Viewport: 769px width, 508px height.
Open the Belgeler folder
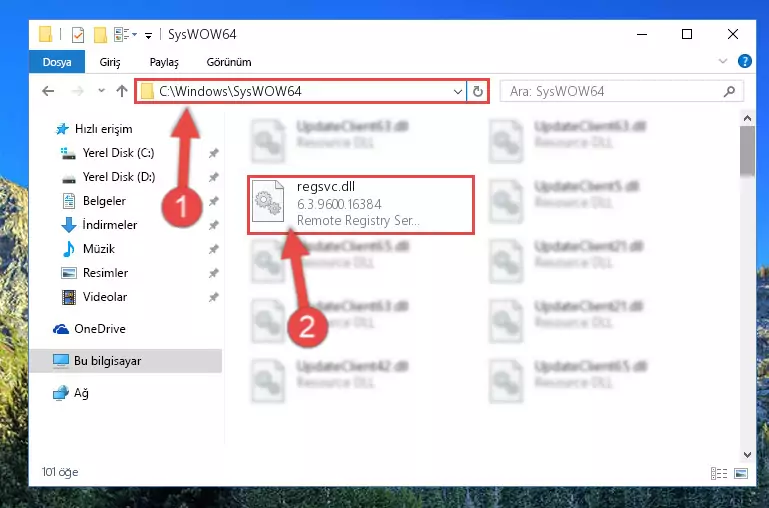(104, 201)
